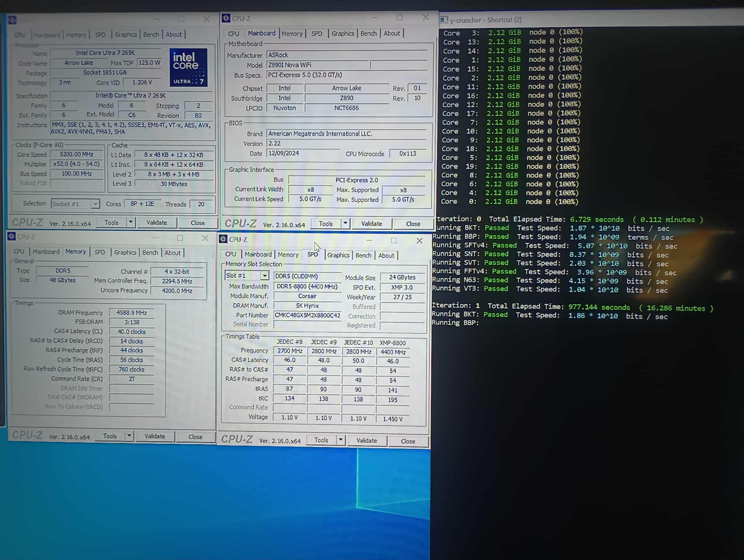Click Intel Core Ultra 7 logo badge

click(189, 67)
